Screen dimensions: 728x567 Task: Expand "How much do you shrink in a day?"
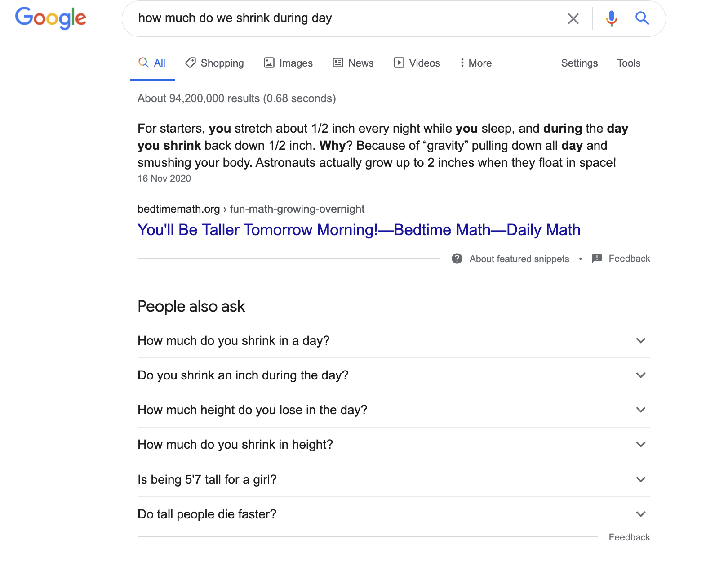394,340
